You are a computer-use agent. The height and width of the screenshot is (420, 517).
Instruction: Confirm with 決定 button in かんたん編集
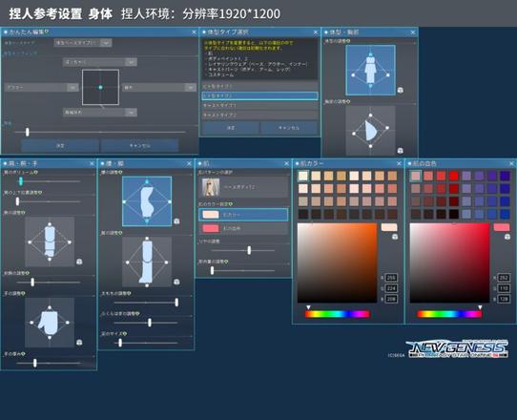pos(60,145)
